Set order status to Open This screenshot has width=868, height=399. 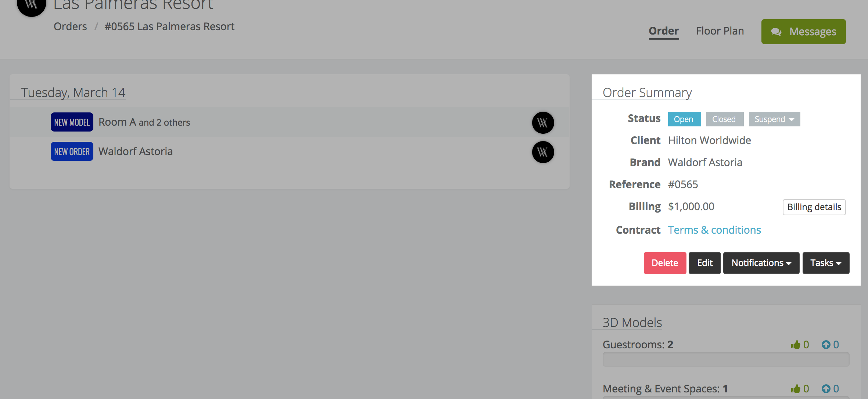tap(684, 119)
